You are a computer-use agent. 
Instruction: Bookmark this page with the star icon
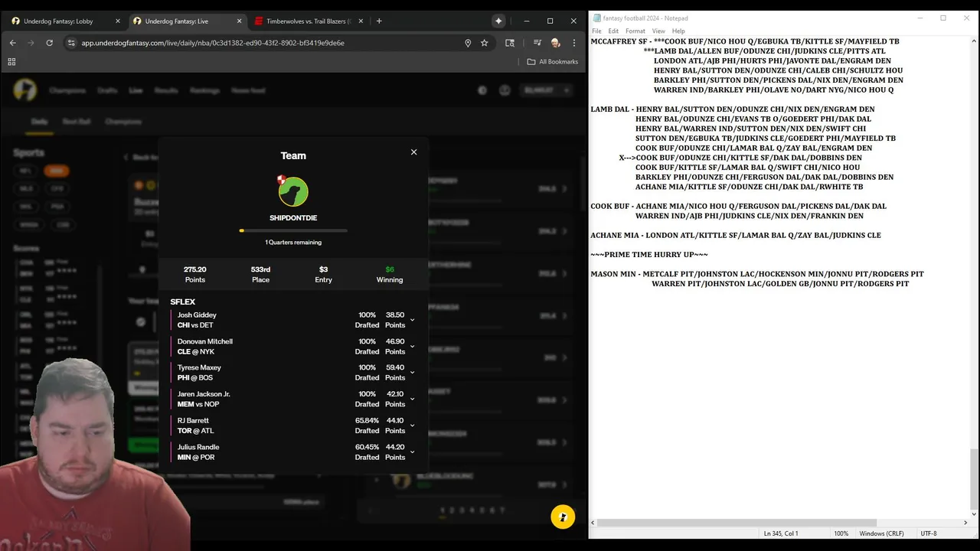485,43
